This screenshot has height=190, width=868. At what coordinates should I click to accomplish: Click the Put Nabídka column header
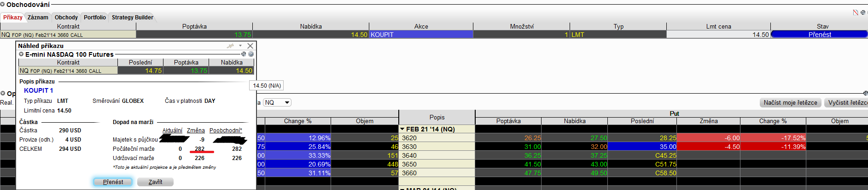tap(575, 121)
